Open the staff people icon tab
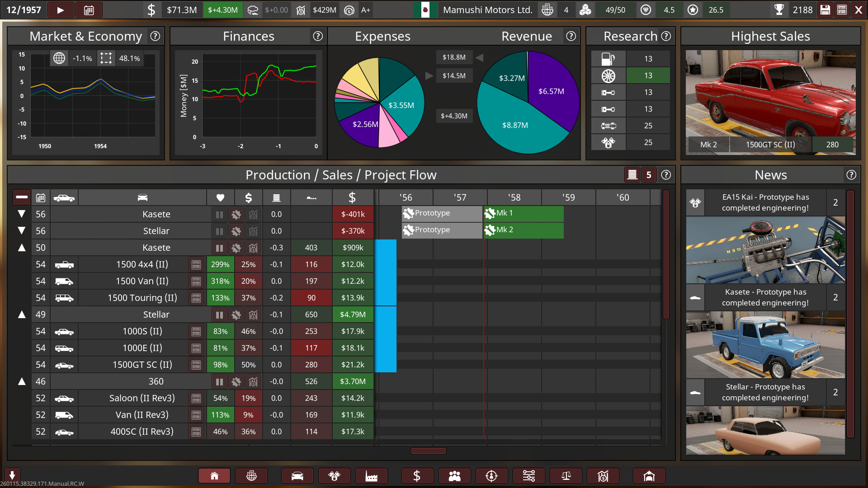The height and width of the screenshot is (488, 868). [454, 476]
